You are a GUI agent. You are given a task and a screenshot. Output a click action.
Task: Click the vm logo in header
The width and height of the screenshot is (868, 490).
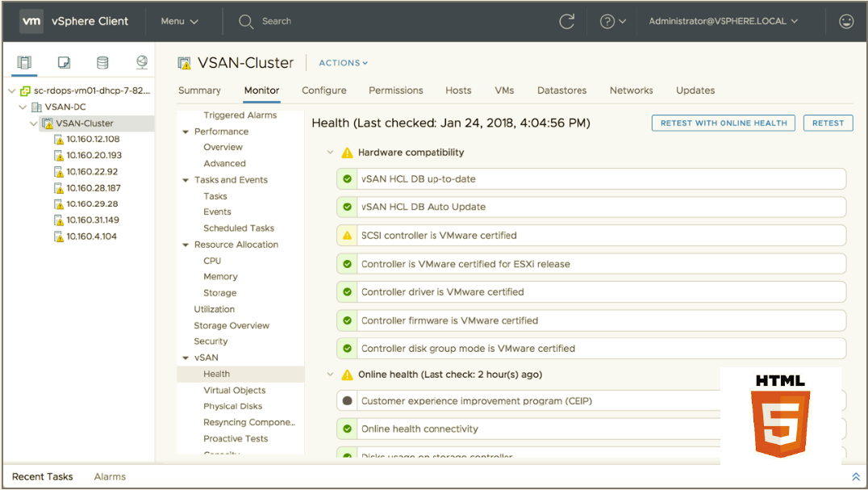31,22
